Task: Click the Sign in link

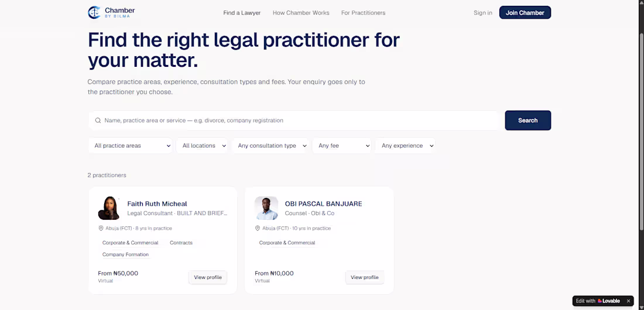Action: [482, 13]
